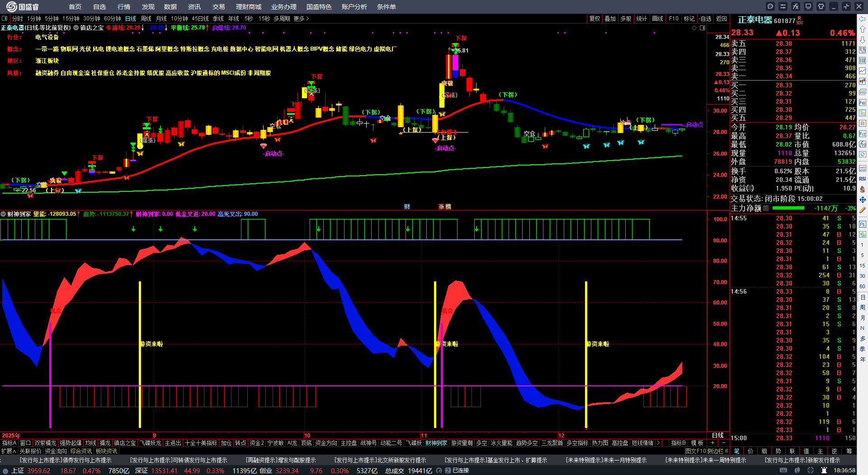Click the Guosheng logo at top left
Viewport: 868px width, 475px height.
click(22, 7)
